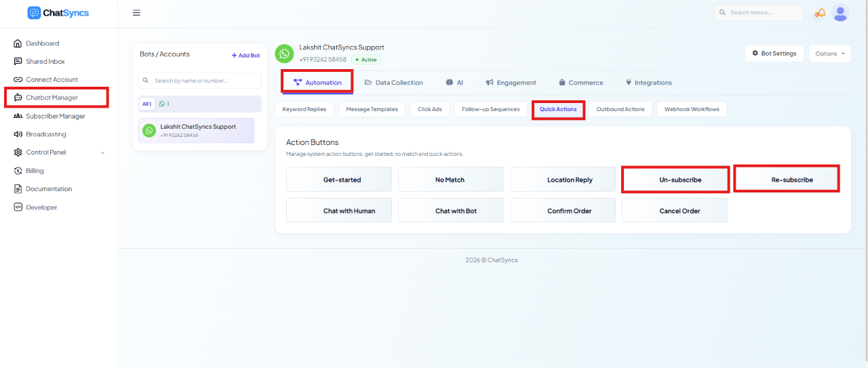This screenshot has width=868, height=368.
Task: Open the Options dropdown
Action: (x=829, y=54)
